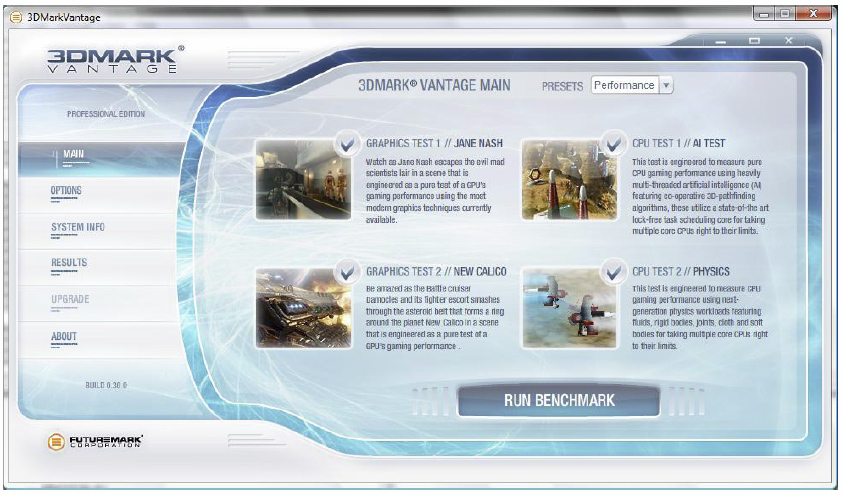The height and width of the screenshot is (495, 843).
Task: Click the 'CPU TEST 2 // PHYSICS' heading
Action: [681, 272]
